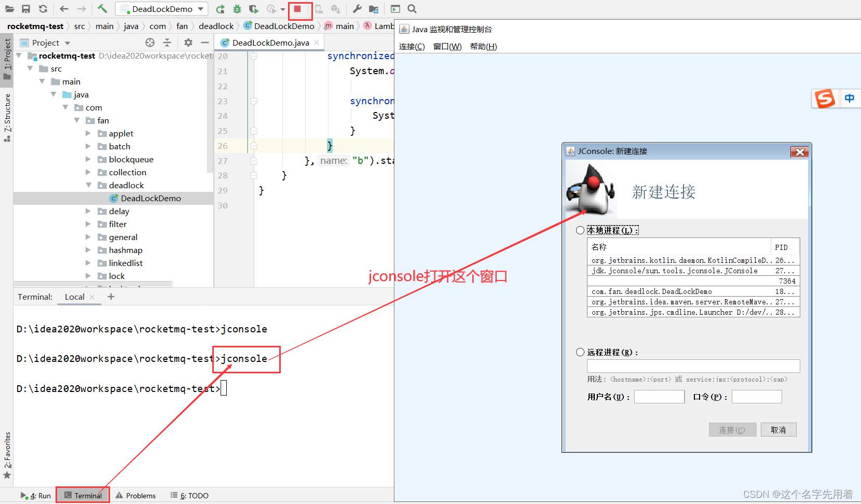This screenshot has width=861, height=504.
Task: Click the Save All disk icon
Action: (26, 9)
